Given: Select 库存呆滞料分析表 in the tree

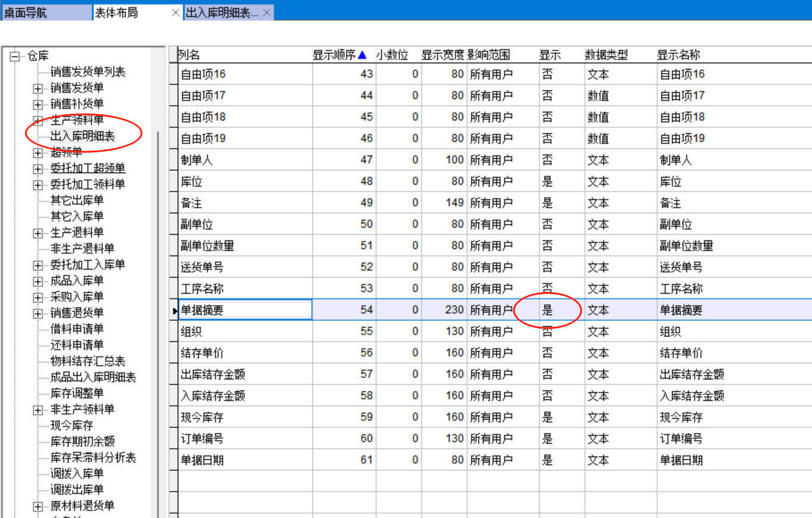Looking at the screenshot, I should (93, 458).
